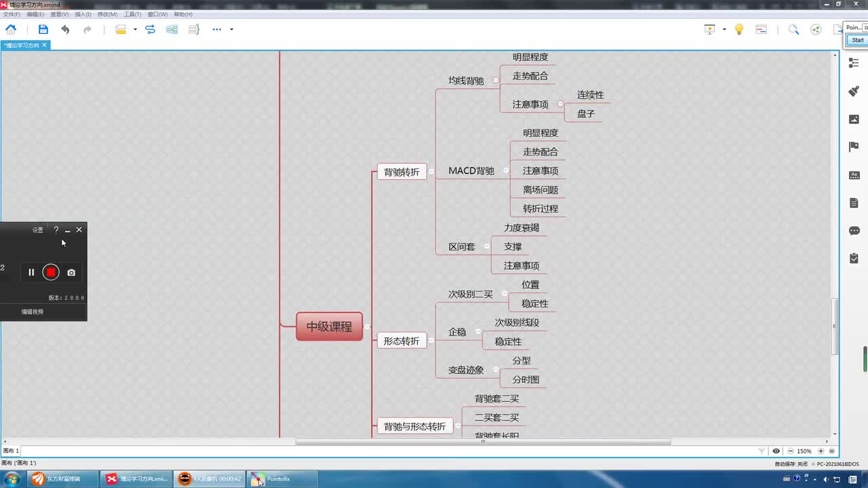Open the 文件(F) menu

click(12, 14)
